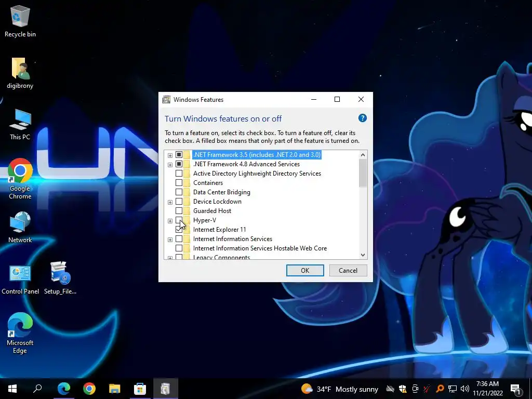Screen dimensions: 532x399
Task: Enable the Data Center Bridging checkbox
Action: pyautogui.click(x=179, y=192)
